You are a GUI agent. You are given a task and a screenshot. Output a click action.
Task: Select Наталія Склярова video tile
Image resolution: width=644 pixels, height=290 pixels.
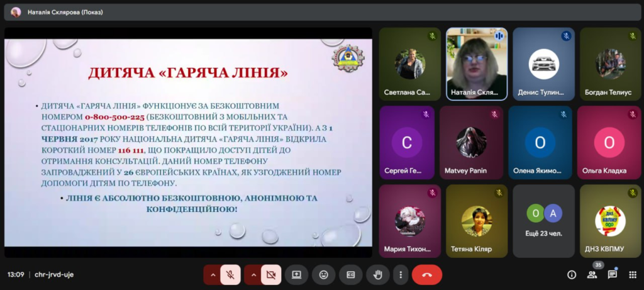coord(477,64)
